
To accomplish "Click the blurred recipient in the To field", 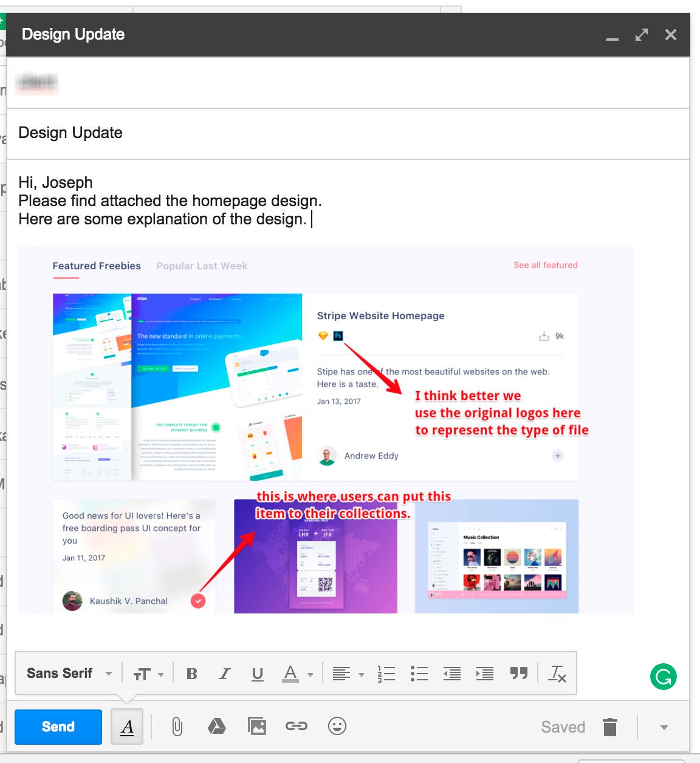I will click(36, 82).
